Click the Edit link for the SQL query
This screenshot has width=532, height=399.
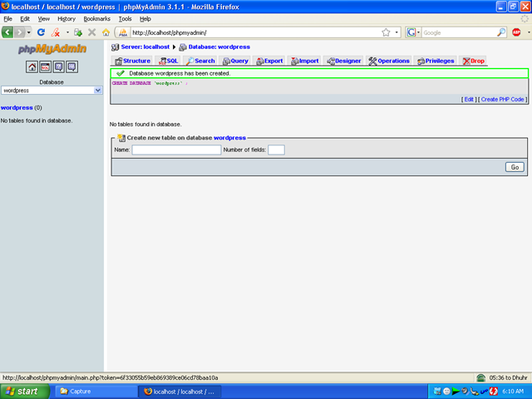pyautogui.click(x=469, y=100)
